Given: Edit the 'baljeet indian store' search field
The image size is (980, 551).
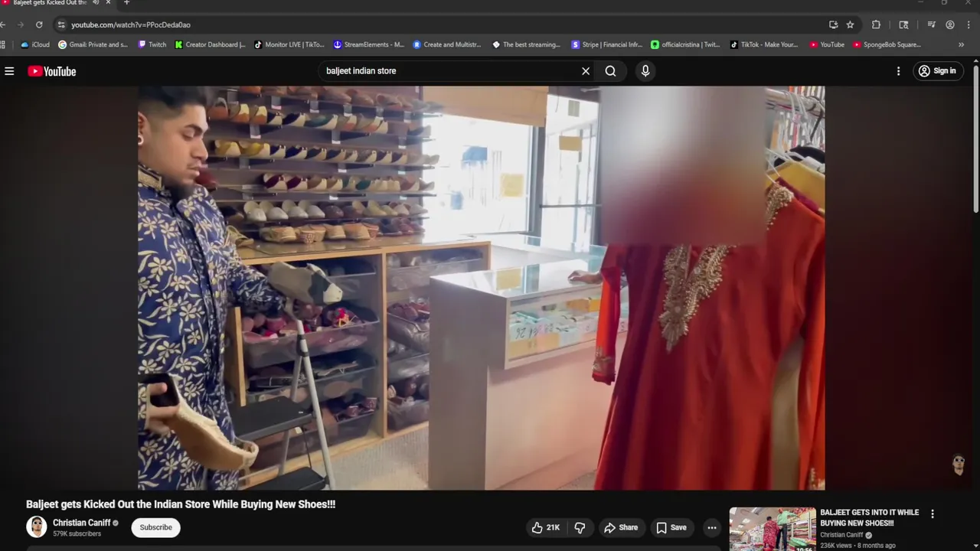Looking at the screenshot, I should click(450, 71).
